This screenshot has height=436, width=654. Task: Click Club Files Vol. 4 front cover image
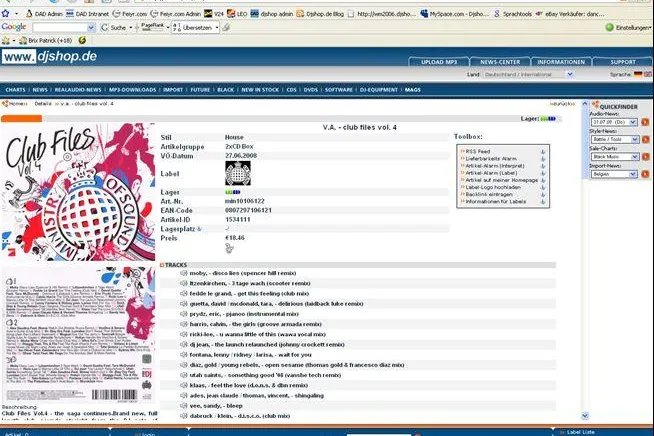pos(78,192)
